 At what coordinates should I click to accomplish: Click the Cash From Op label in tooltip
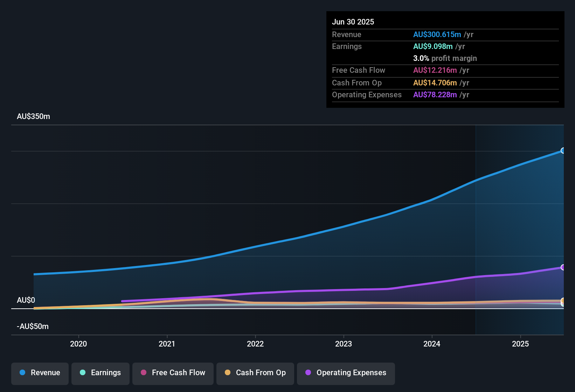357,83
